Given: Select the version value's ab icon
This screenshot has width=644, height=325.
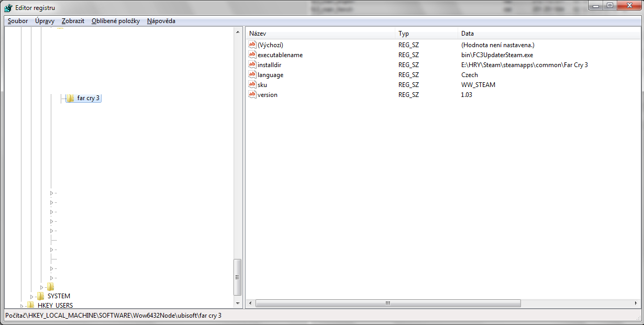Looking at the screenshot, I should tap(252, 94).
